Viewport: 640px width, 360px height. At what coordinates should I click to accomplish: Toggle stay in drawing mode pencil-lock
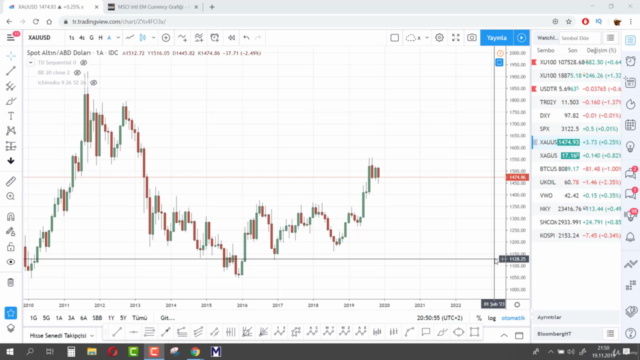click(x=11, y=232)
